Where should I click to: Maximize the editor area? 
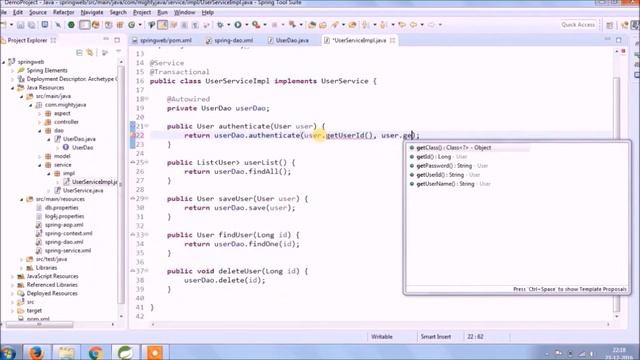619,40
